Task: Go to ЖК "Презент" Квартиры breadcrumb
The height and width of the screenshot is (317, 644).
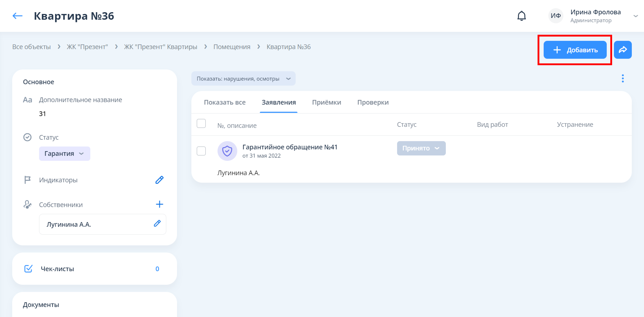Action: pyautogui.click(x=161, y=47)
